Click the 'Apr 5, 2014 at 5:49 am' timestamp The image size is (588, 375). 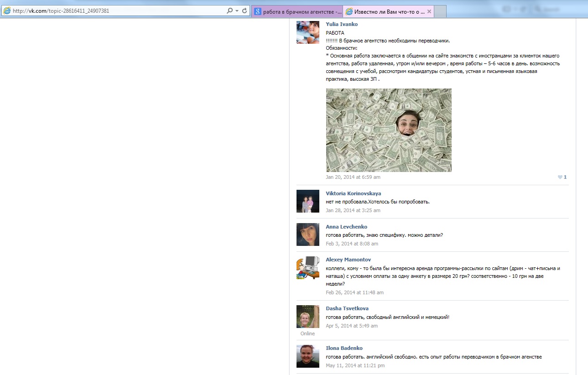[352, 326]
